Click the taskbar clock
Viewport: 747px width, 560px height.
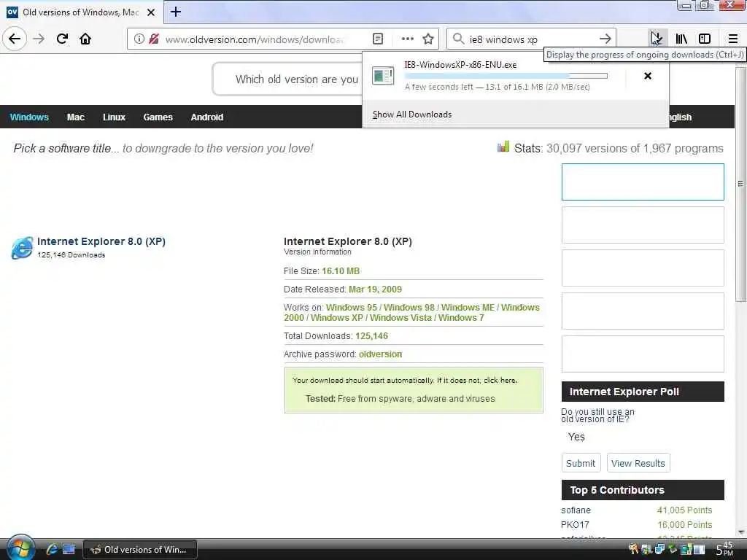click(x=724, y=549)
